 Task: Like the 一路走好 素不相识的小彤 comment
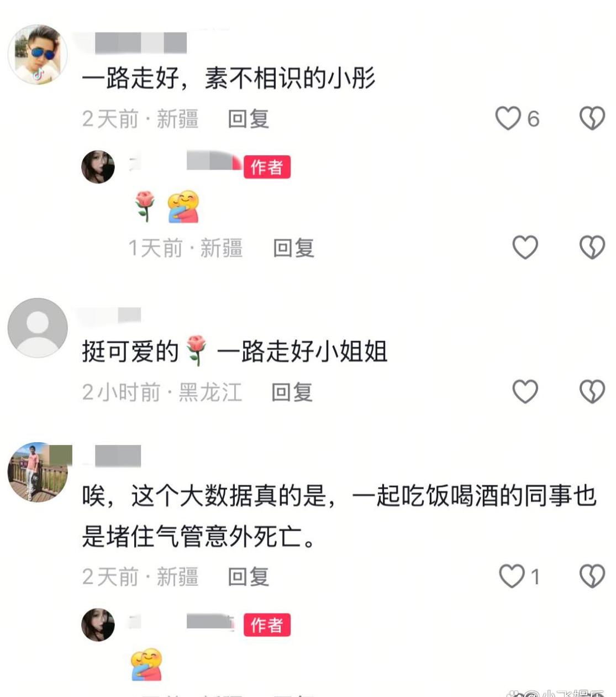click(508, 118)
